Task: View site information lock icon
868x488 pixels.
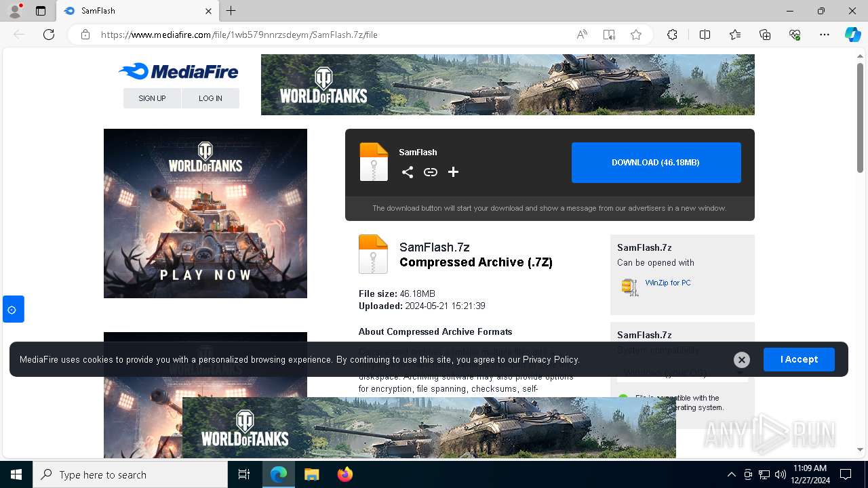Action: click(85, 35)
